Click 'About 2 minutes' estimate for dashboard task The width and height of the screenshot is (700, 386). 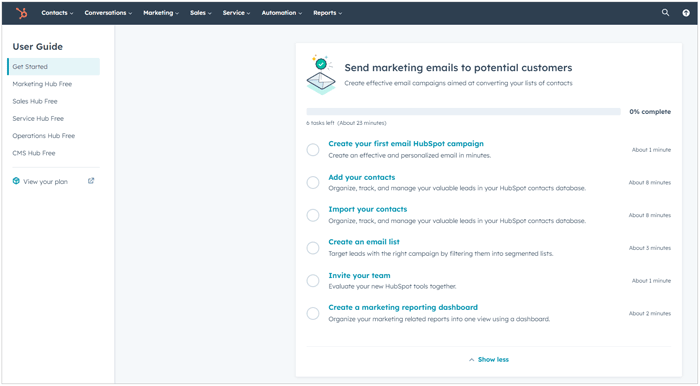650,313
